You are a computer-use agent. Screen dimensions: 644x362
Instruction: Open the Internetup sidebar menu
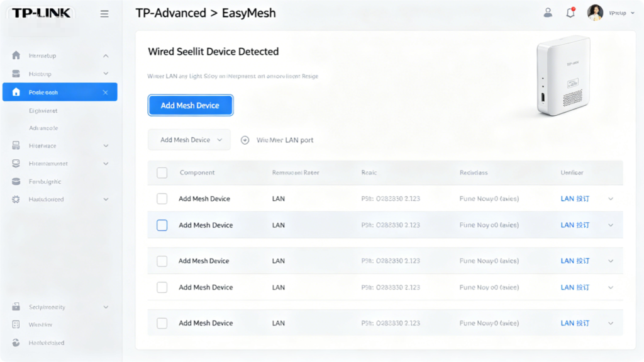click(x=60, y=55)
